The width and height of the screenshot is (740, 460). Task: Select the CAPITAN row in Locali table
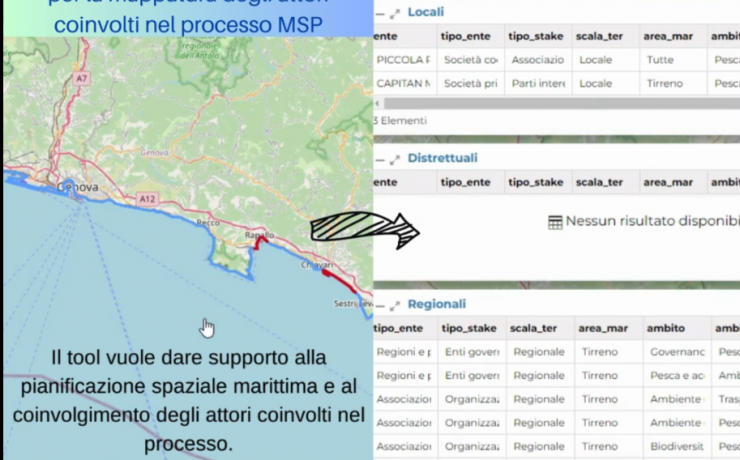tap(404, 84)
